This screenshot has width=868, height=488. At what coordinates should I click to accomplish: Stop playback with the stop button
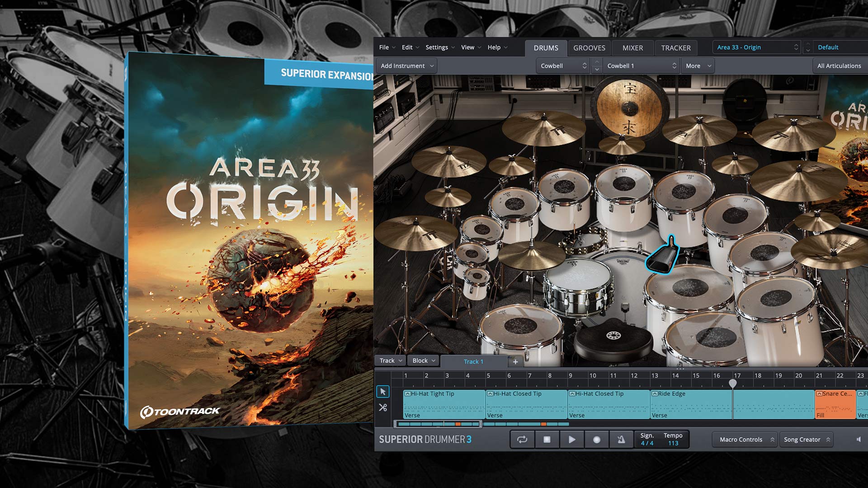coord(547,439)
